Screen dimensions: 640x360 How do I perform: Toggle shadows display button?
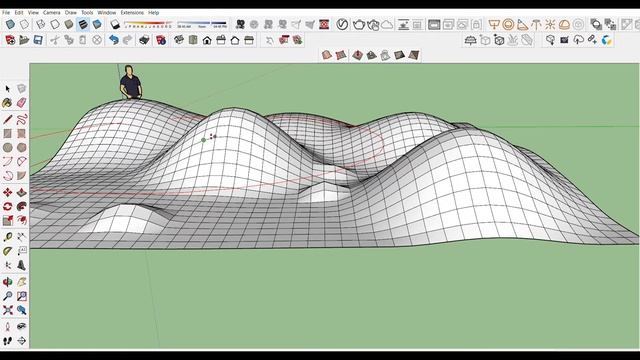point(115,24)
